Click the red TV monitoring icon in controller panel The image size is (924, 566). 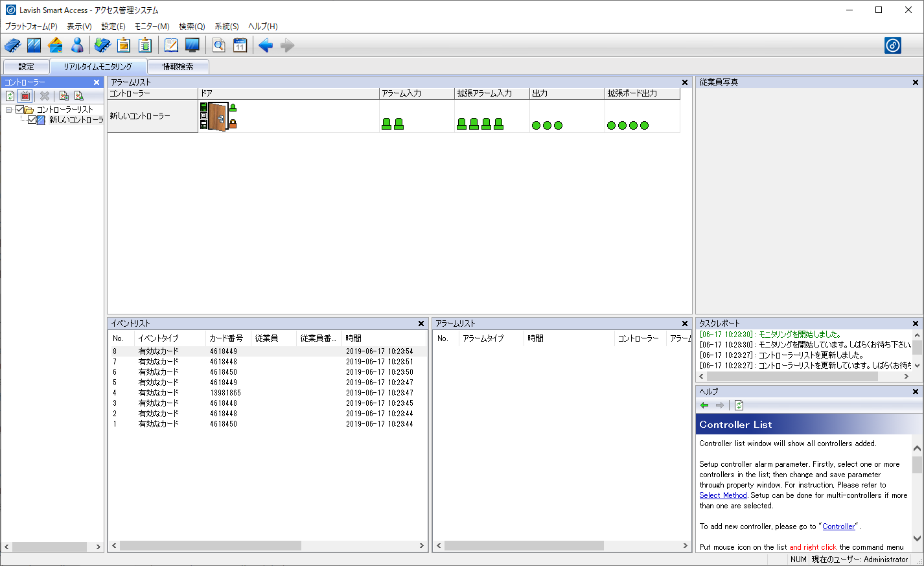pyautogui.click(x=25, y=96)
